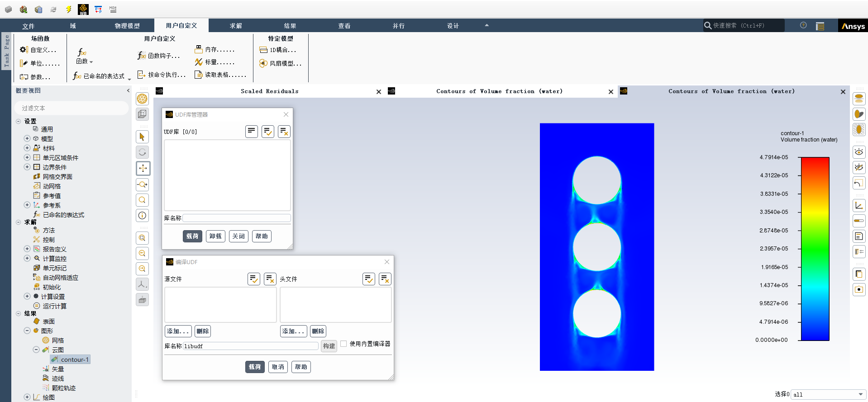Click the layout panel icon beside help

pos(820,26)
